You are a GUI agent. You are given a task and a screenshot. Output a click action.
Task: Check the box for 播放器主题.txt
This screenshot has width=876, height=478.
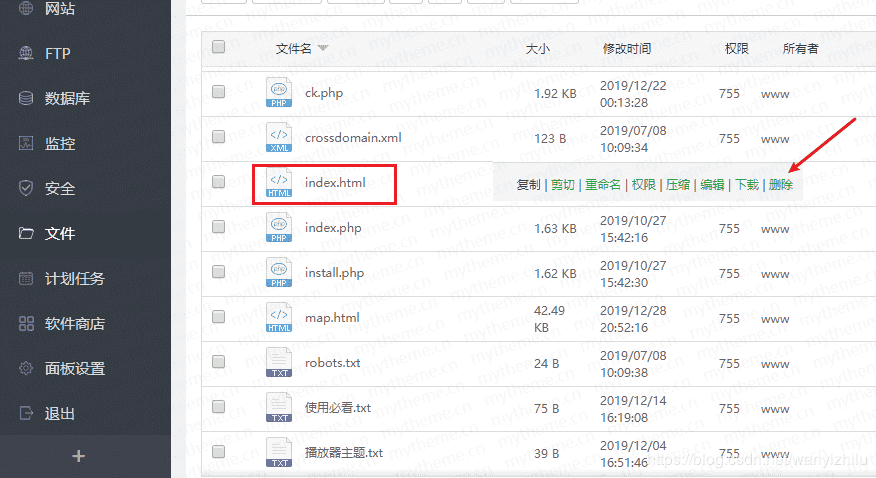click(218, 451)
